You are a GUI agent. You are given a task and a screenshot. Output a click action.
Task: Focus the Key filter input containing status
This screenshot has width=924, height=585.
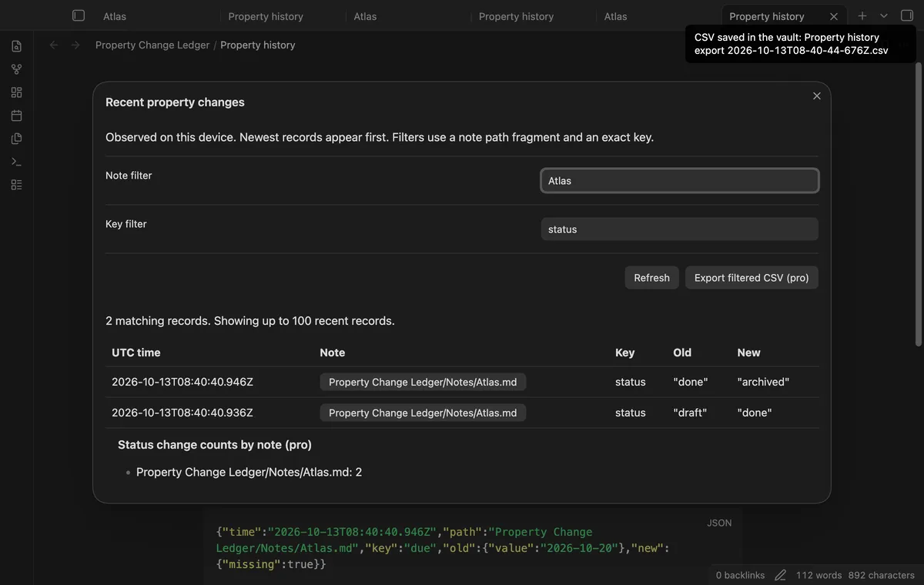[679, 229]
